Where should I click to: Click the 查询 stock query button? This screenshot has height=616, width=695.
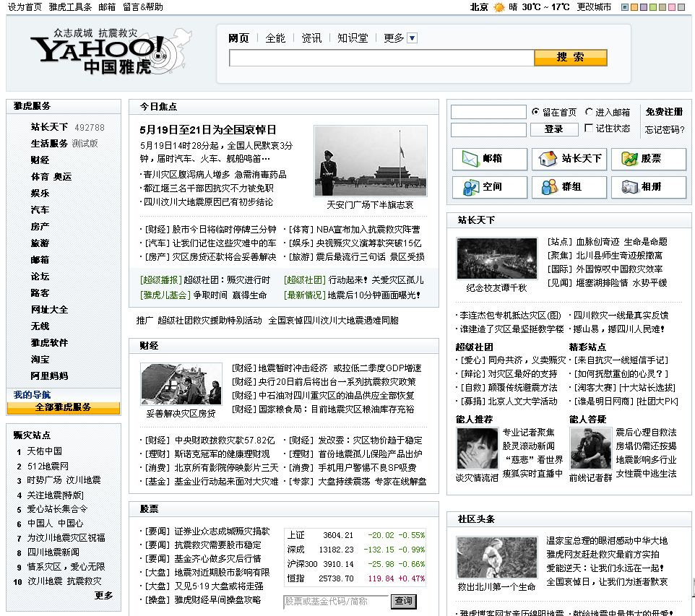tap(403, 602)
